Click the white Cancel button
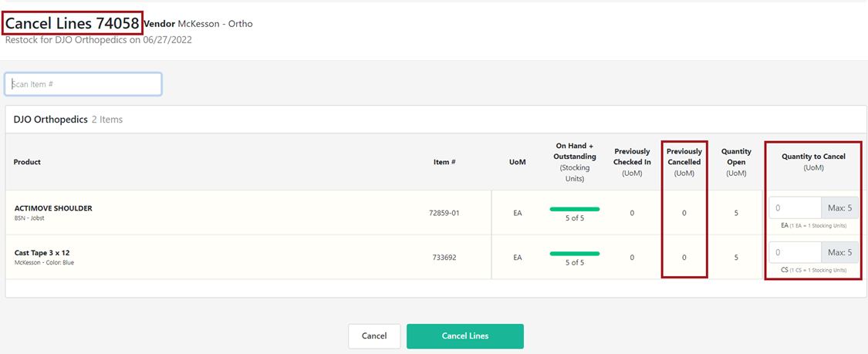 click(x=374, y=336)
